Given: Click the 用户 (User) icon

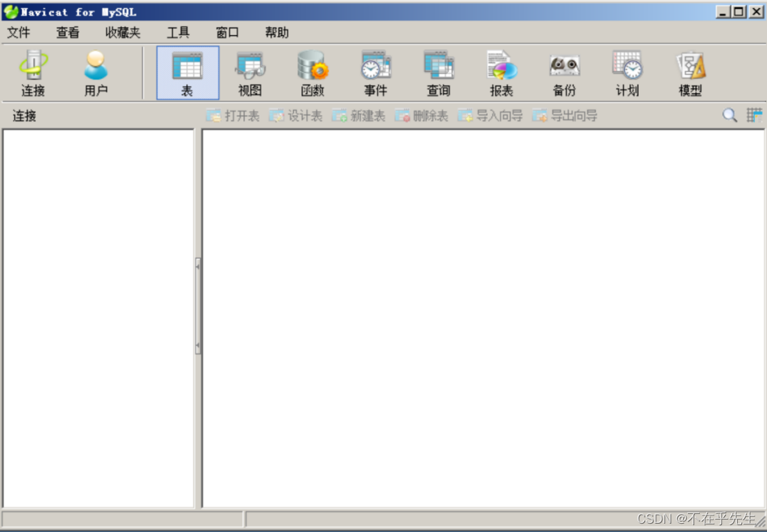Looking at the screenshot, I should [x=96, y=73].
